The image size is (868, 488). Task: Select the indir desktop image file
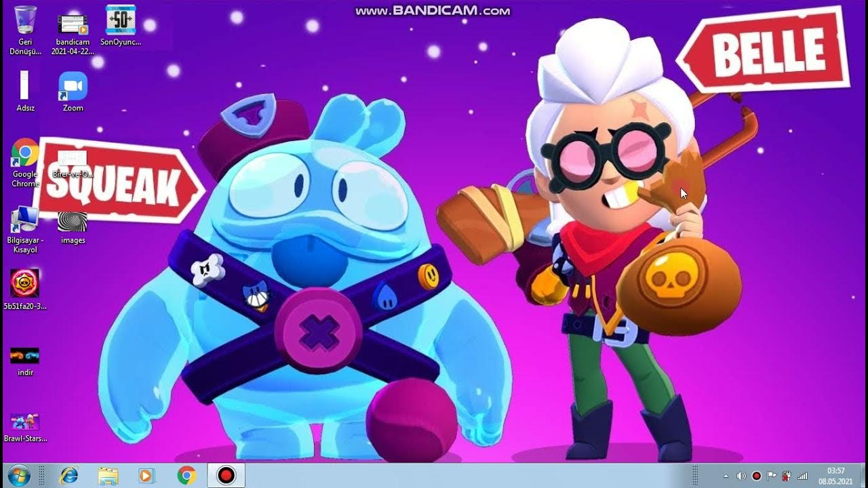[25, 361]
